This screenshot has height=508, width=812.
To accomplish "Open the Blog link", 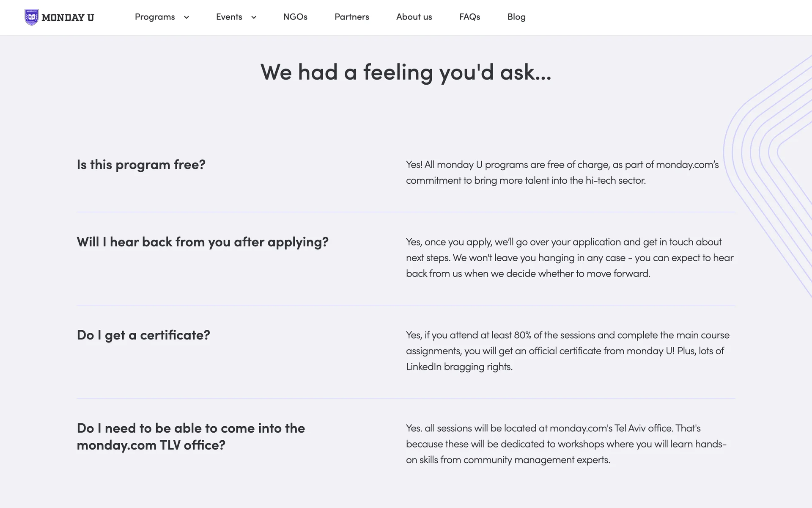I will pos(516,17).
